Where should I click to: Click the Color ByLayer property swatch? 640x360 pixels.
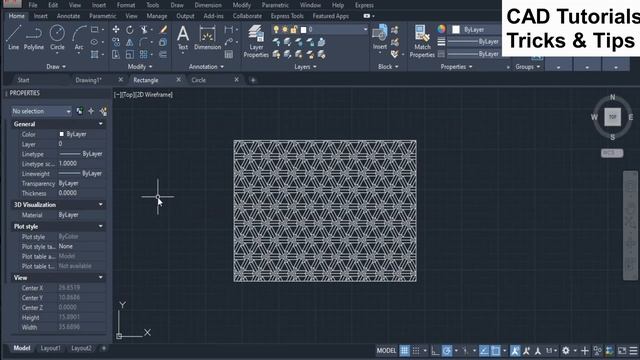coord(62,134)
